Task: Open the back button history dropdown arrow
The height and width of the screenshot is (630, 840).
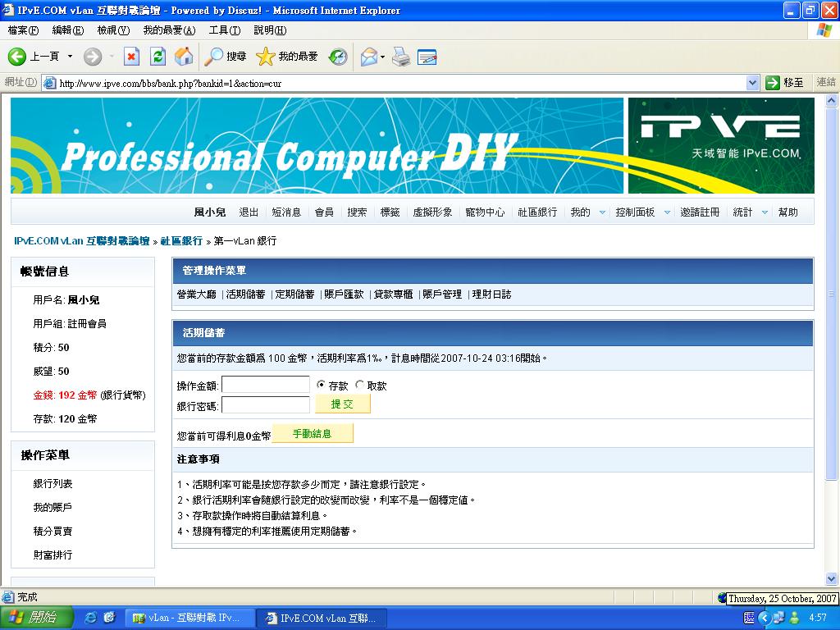Action: coord(70,57)
